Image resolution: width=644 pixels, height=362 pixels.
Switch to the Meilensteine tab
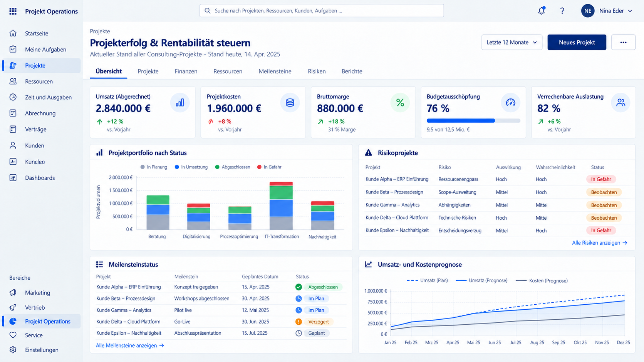[275, 71]
